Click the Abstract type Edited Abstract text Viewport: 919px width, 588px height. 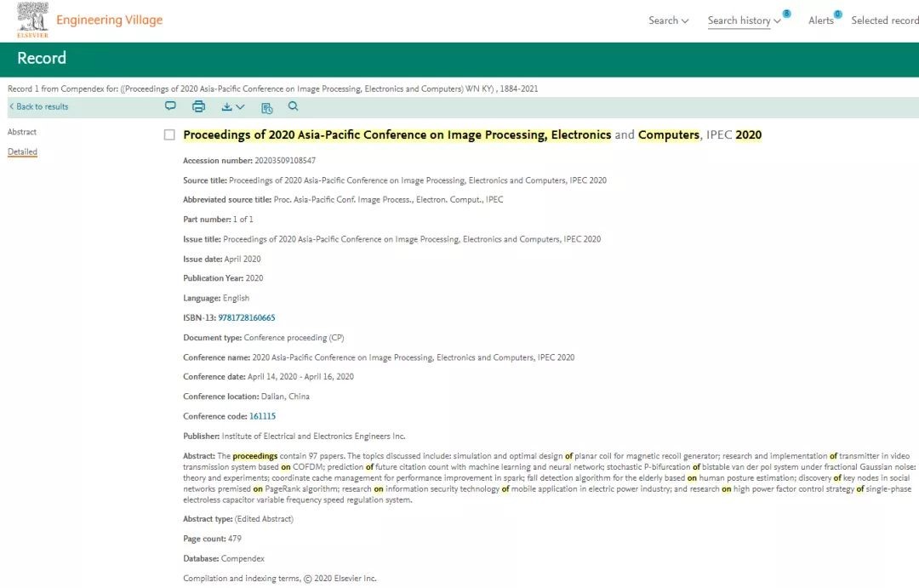point(264,519)
